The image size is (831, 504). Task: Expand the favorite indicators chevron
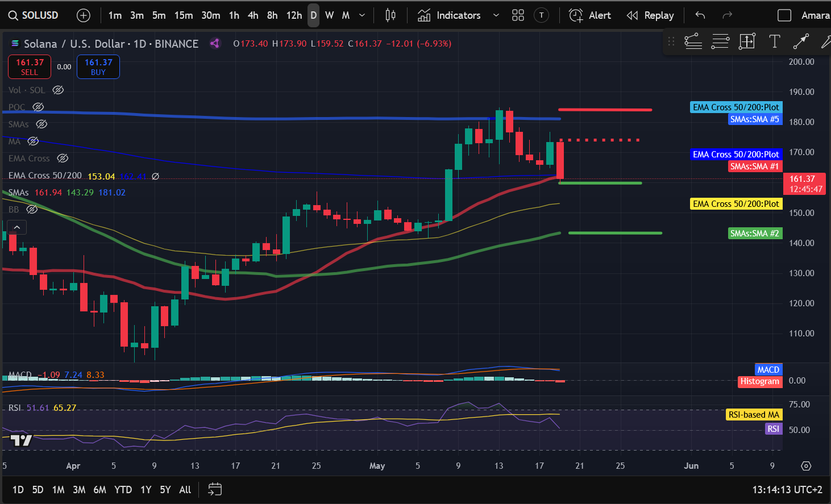[496, 15]
